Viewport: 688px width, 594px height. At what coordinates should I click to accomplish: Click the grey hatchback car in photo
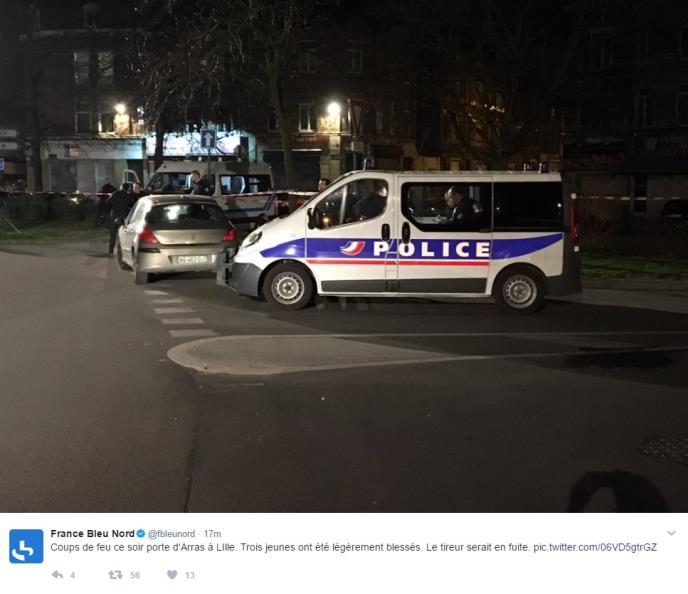(177, 237)
